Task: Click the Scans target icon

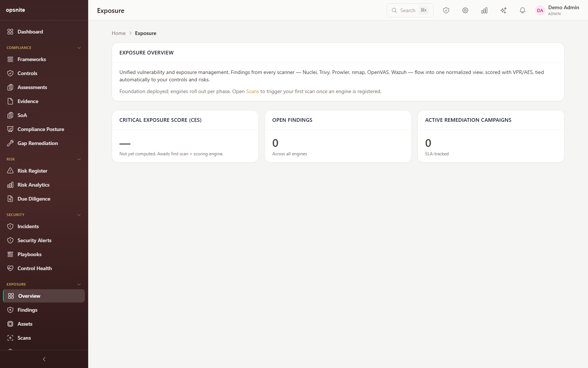Action: pyautogui.click(x=10, y=338)
